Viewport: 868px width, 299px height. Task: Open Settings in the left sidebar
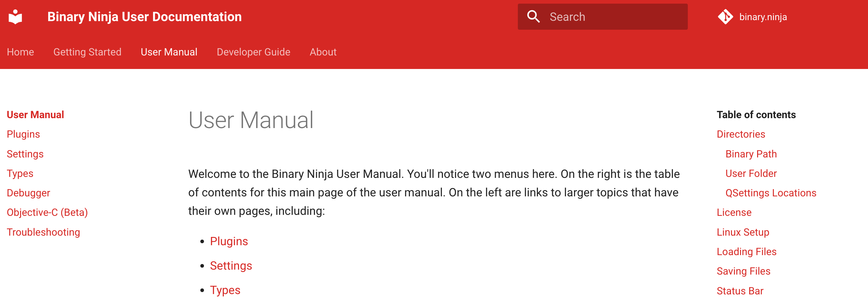click(x=25, y=154)
